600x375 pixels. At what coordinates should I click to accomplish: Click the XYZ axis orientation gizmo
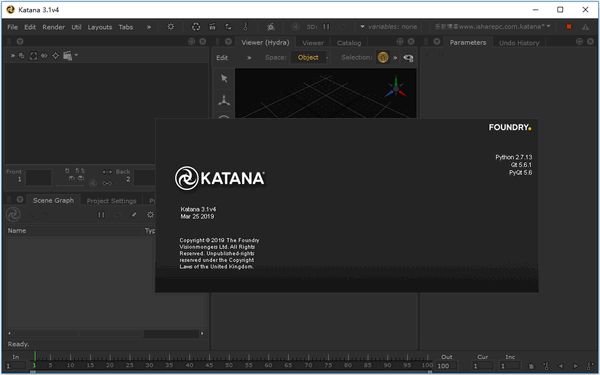click(x=396, y=88)
